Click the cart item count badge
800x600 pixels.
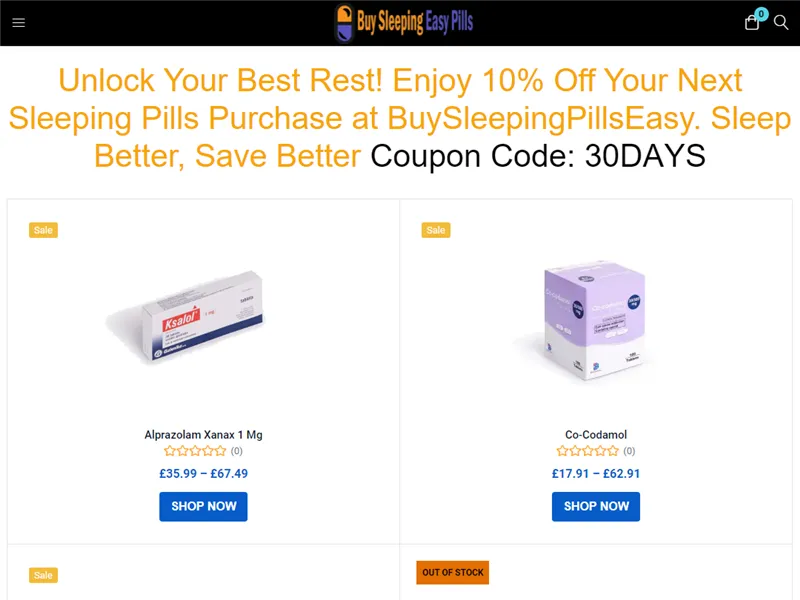(761, 13)
